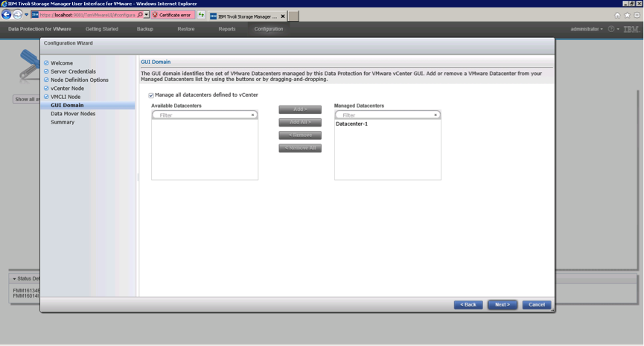Screen dimensions: 644x346
Task: Open the Restore tab
Action: click(186, 29)
